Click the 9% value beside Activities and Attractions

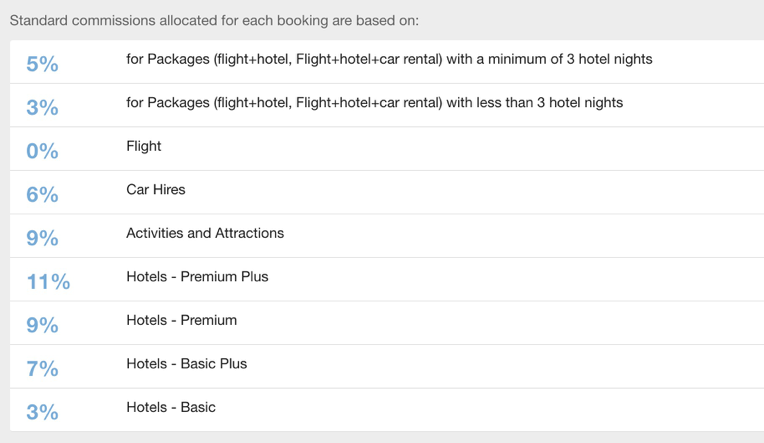point(42,238)
